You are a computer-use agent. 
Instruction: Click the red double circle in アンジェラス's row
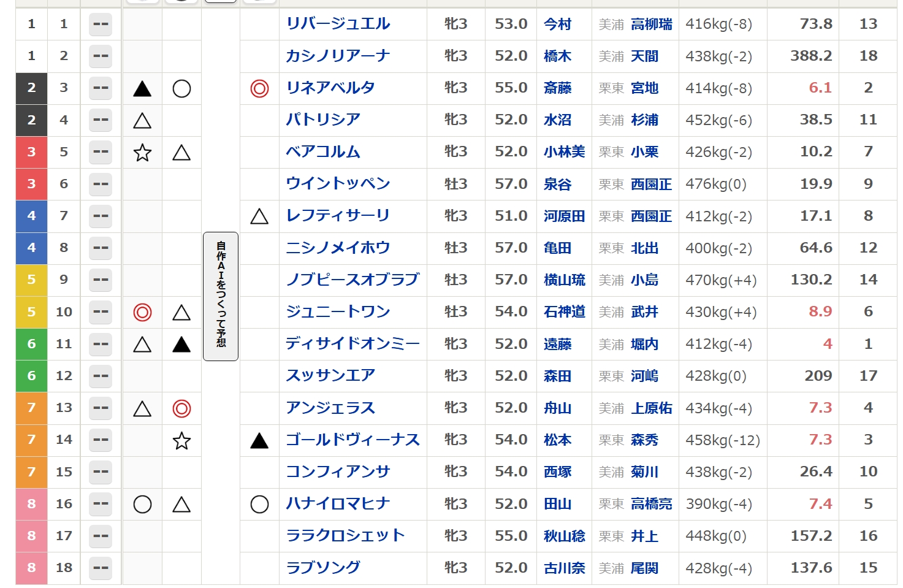[181, 408]
